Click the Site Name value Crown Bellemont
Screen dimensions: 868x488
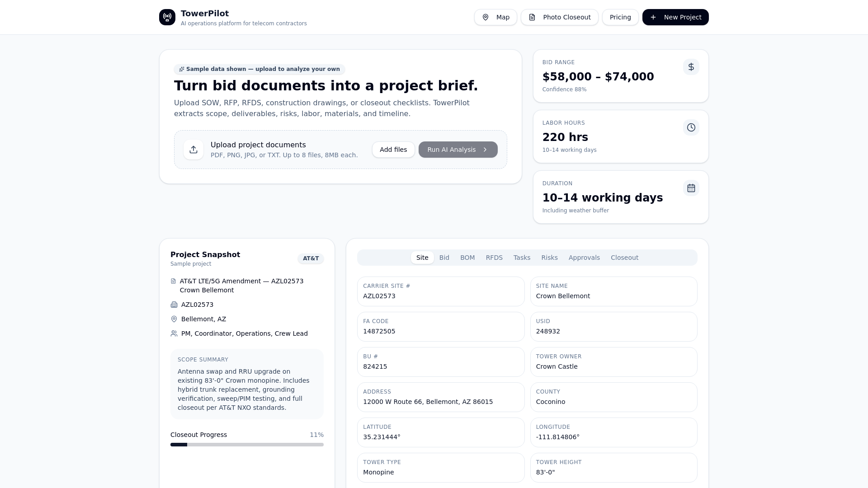(x=563, y=296)
